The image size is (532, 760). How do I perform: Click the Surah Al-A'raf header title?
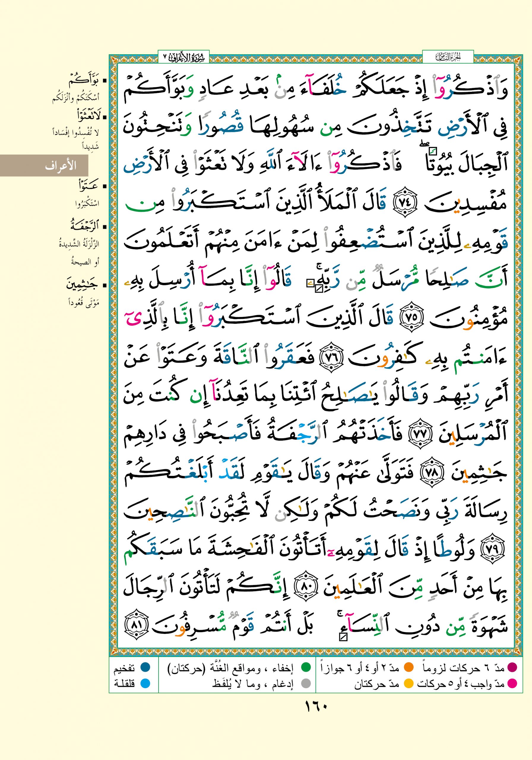184,58
